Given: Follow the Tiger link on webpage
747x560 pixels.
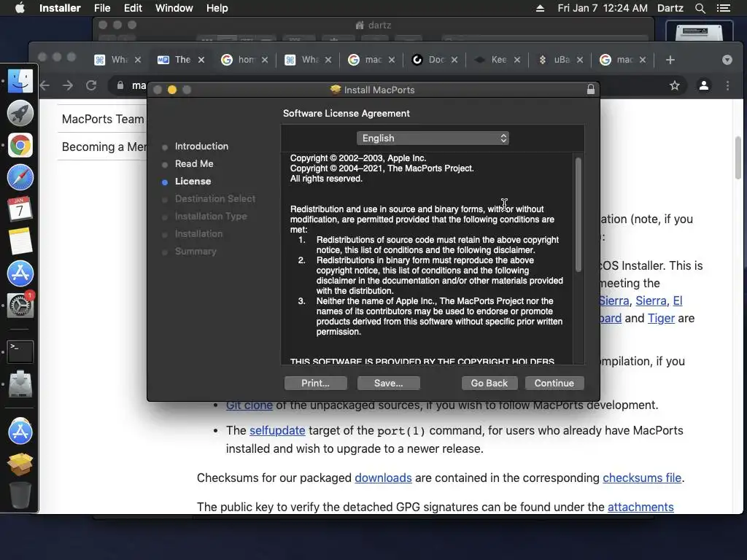Looking at the screenshot, I should point(661,318).
